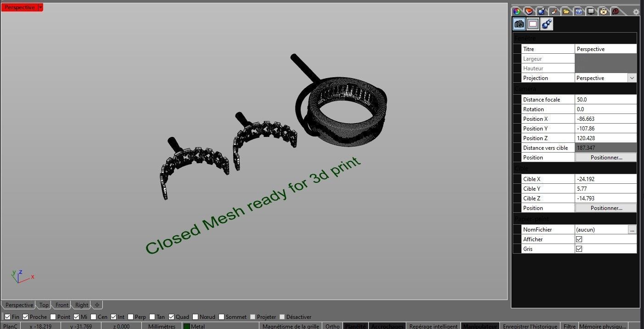Open the round beige icon panel tab
Image resolution: width=644 pixels, height=329 pixels.
[x=603, y=11]
